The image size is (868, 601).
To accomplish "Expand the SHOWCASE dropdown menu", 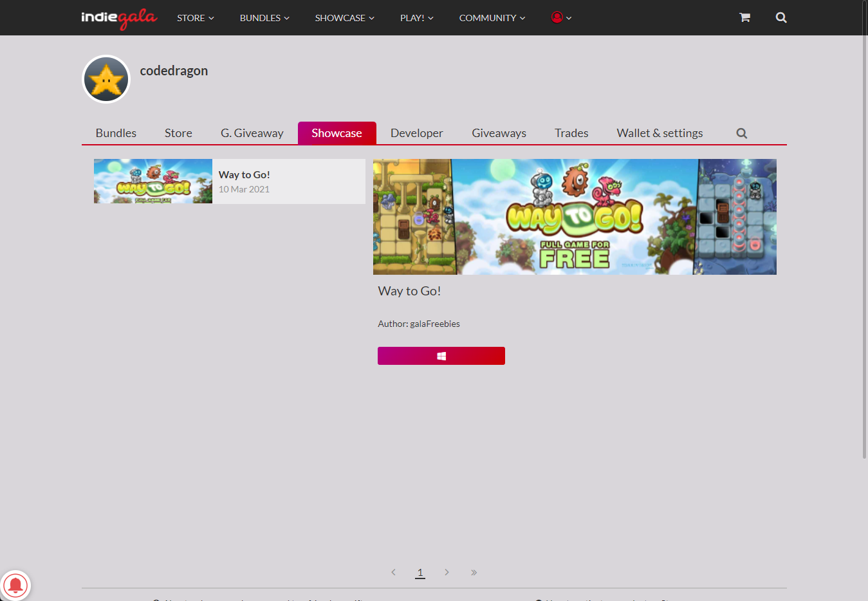I will click(344, 17).
